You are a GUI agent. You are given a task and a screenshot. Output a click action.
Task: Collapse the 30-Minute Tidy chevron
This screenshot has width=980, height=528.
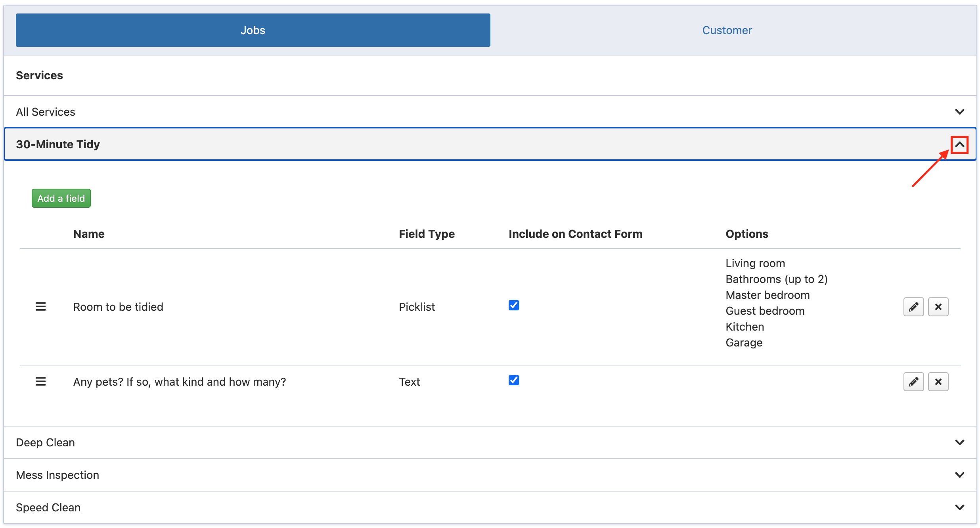click(959, 144)
